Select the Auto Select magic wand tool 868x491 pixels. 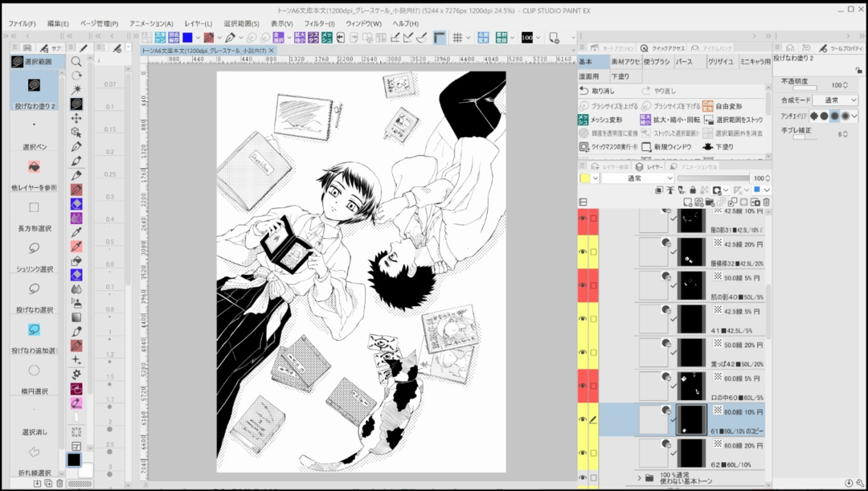point(76,89)
